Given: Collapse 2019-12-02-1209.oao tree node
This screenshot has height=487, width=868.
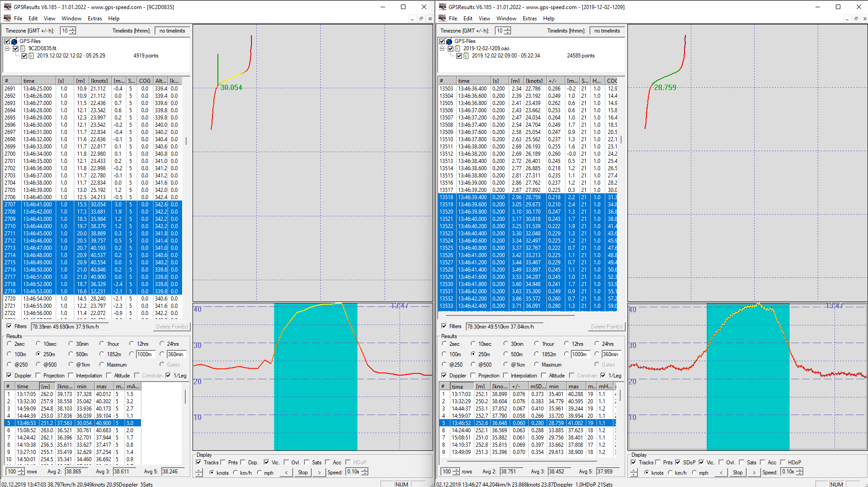Looking at the screenshot, I should coord(442,48).
